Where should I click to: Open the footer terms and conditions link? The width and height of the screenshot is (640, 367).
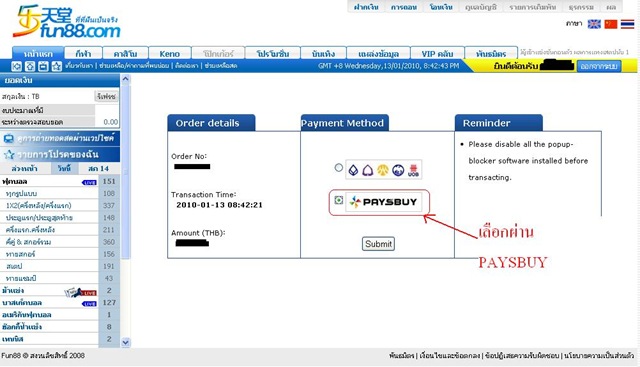click(x=449, y=356)
